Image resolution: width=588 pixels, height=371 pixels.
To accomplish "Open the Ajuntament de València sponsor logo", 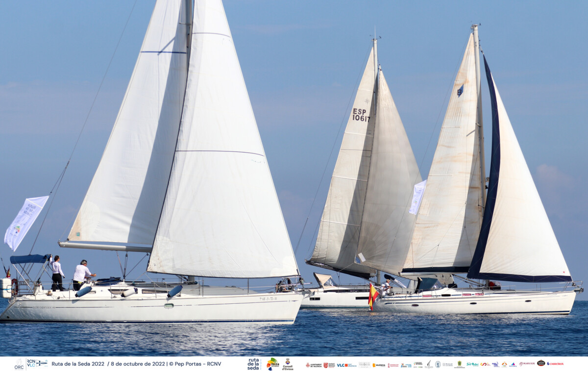I will [x=314, y=365].
